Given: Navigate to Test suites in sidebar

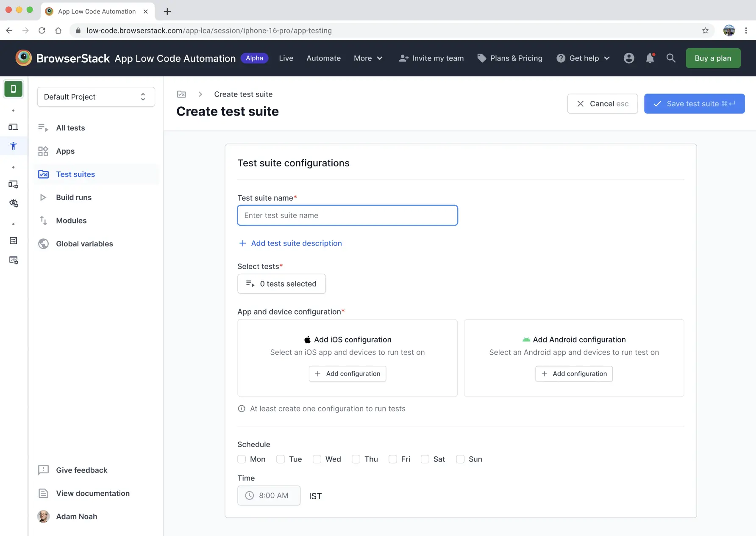Looking at the screenshot, I should coord(75,174).
